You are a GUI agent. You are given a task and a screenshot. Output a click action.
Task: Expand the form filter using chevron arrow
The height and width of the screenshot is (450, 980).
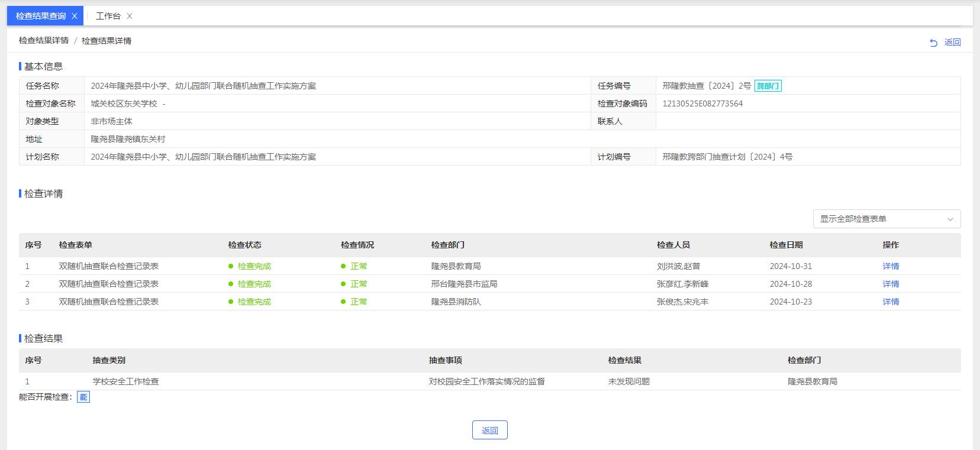pyautogui.click(x=950, y=219)
